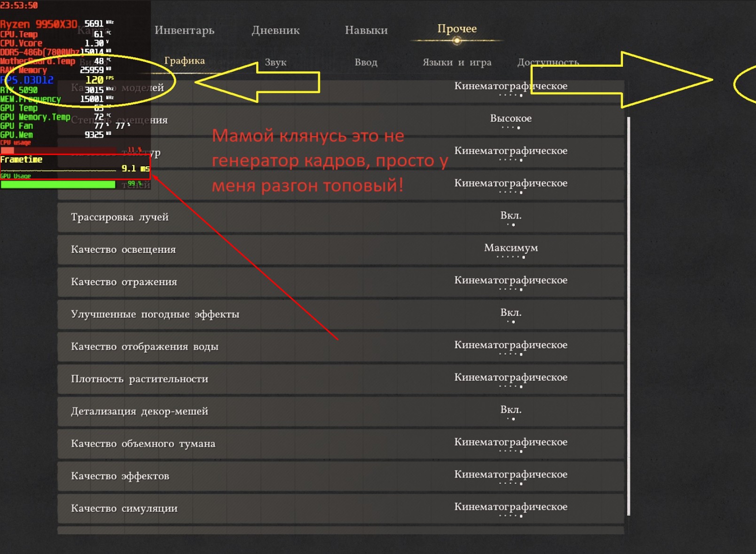Change Качество освещения Максимум value
The height and width of the screenshot is (554, 756).
tap(511, 248)
